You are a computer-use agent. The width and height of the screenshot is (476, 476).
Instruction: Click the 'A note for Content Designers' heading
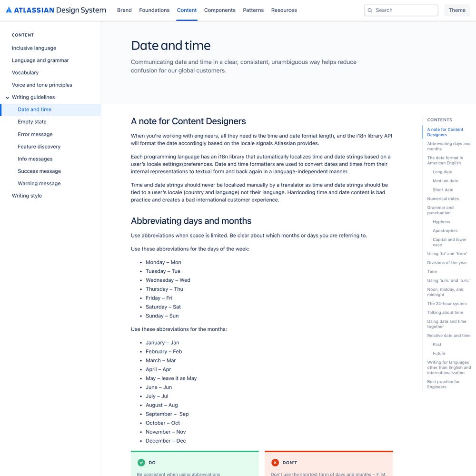coord(188,121)
